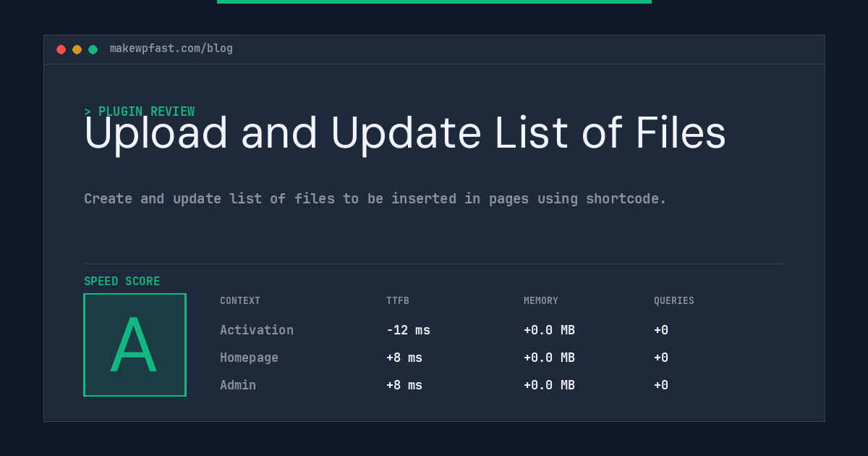Select the Homepage row label

(249, 358)
